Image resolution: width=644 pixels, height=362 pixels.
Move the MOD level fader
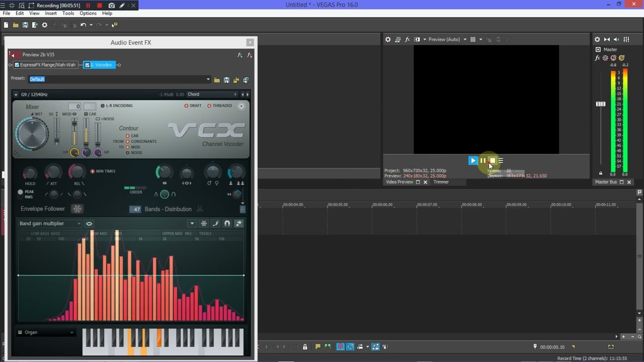pos(74,124)
